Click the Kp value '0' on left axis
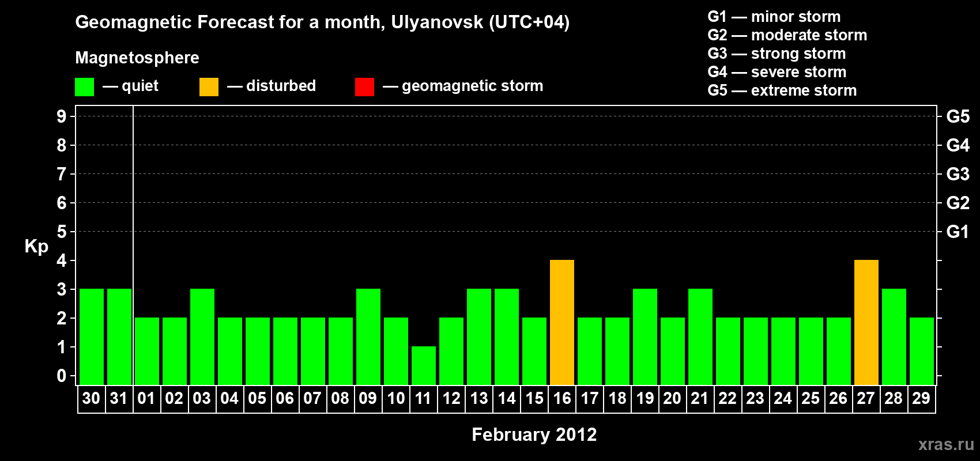Viewport: 980px width, 461px height. (62, 376)
